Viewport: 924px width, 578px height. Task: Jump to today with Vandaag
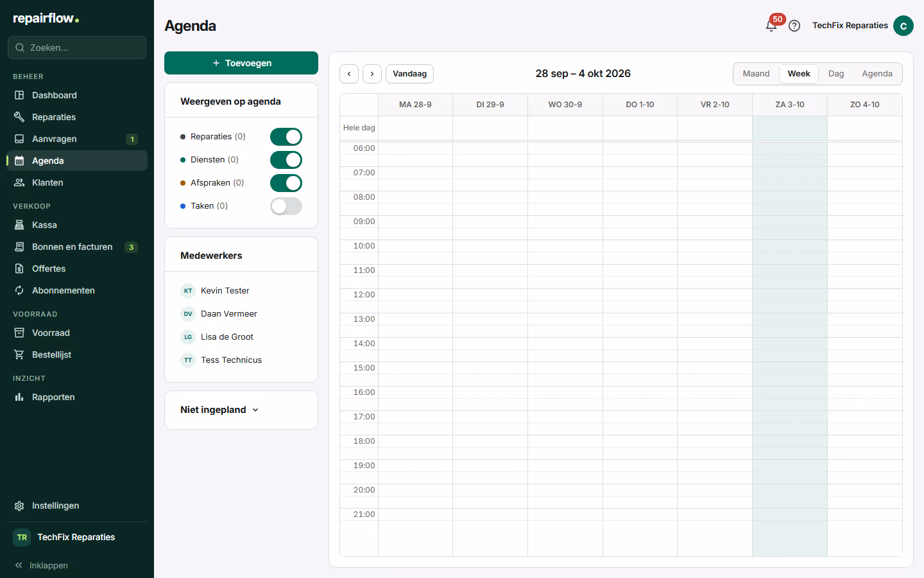[409, 74]
